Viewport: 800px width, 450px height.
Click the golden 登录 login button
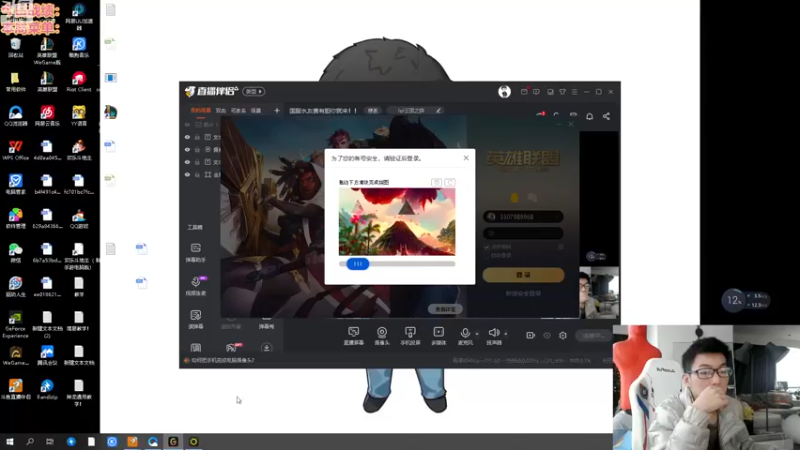coord(523,274)
